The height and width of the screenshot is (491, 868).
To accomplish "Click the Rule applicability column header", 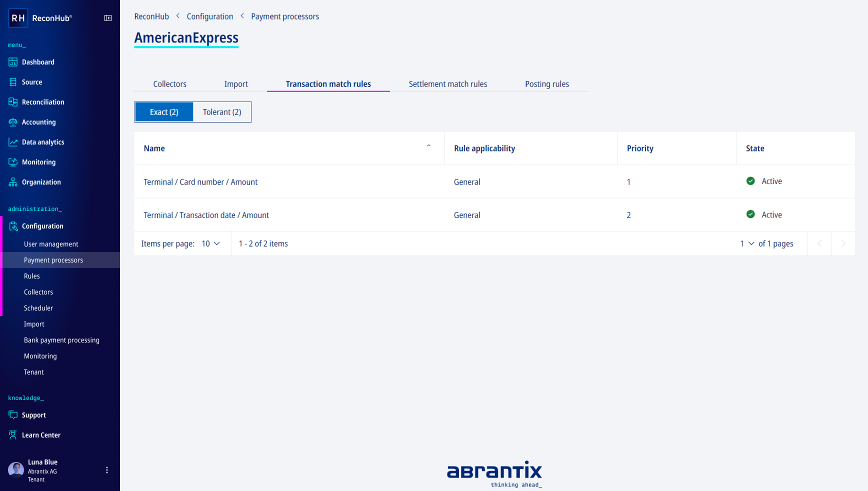I will pyautogui.click(x=484, y=148).
